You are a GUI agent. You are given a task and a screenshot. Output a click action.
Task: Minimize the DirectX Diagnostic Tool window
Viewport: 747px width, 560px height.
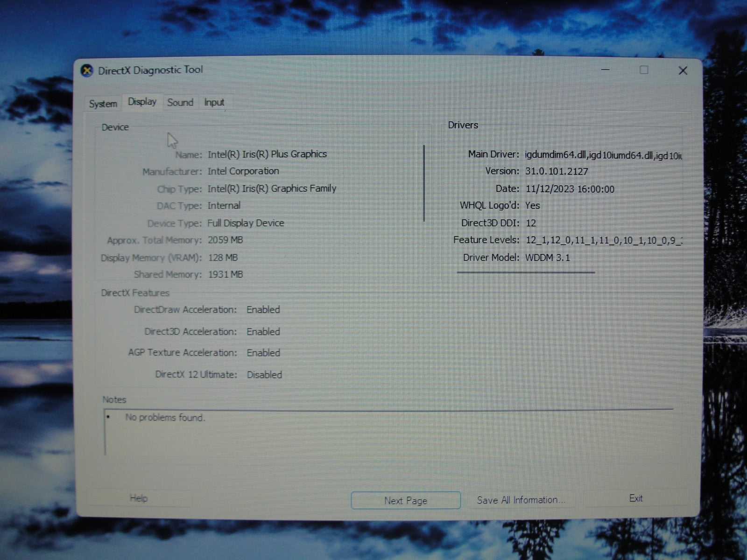[x=606, y=70]
